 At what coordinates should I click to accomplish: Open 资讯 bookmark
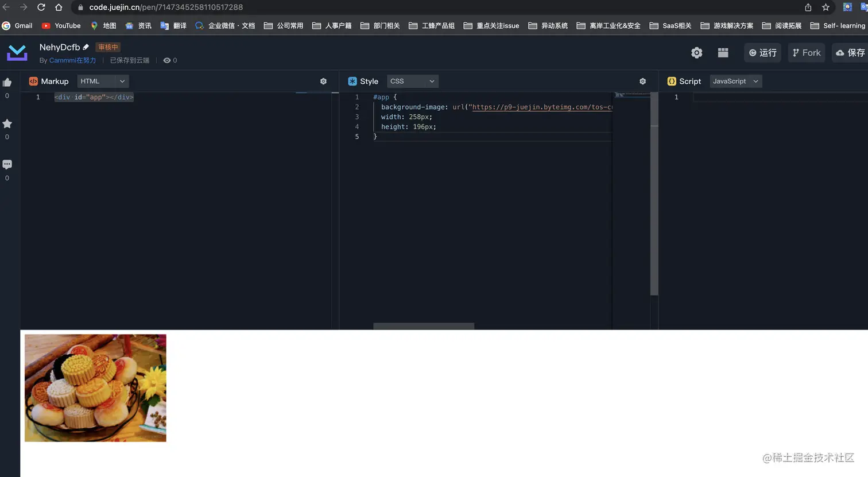(138, 26)
